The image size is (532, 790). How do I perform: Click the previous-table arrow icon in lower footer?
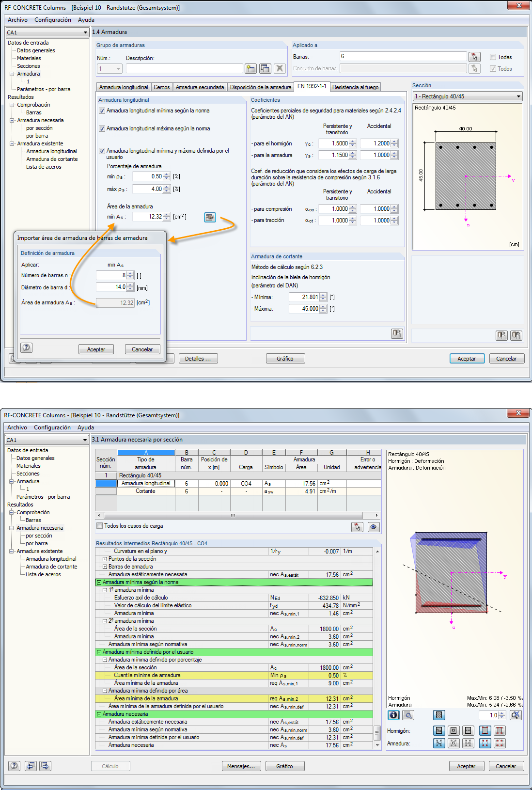pyautogui.click(x=31, y=766)
